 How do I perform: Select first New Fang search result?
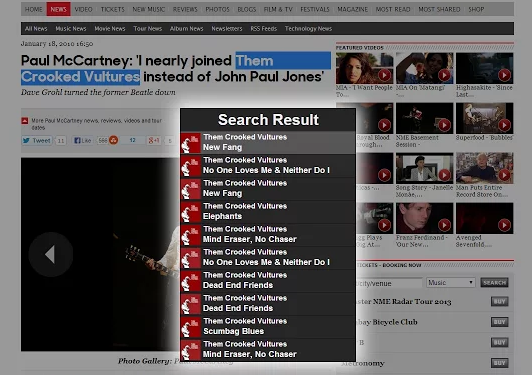[x=268, y=143]
